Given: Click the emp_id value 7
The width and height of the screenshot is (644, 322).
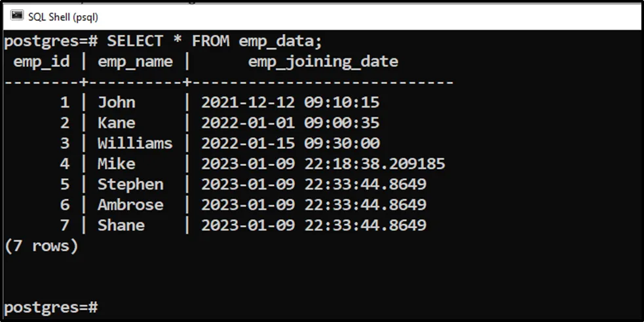Looking at the screenshot, I should coord(64,225).
